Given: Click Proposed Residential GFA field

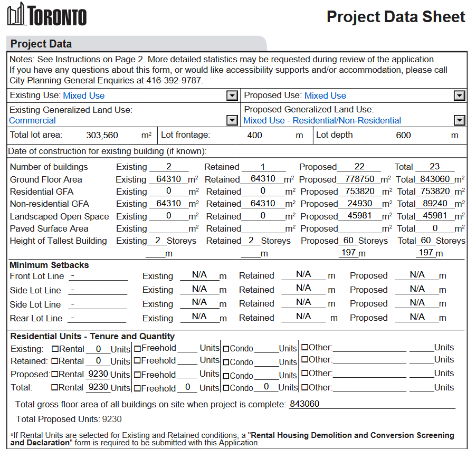Looking at the screenshot, I should [x=360, y=192].
